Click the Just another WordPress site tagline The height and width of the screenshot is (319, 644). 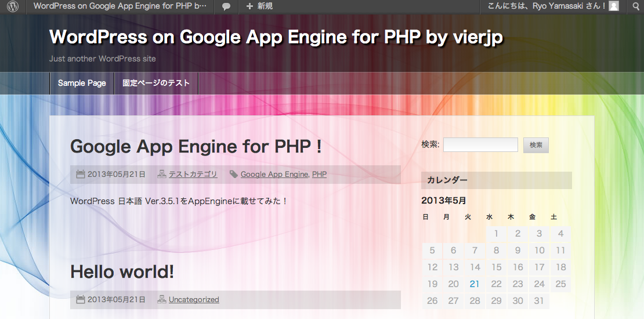point(102,59)
